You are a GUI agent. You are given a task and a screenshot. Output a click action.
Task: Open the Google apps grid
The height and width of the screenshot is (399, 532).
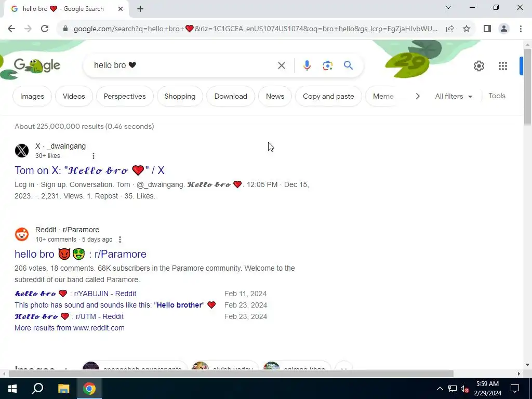coord(503,66)
